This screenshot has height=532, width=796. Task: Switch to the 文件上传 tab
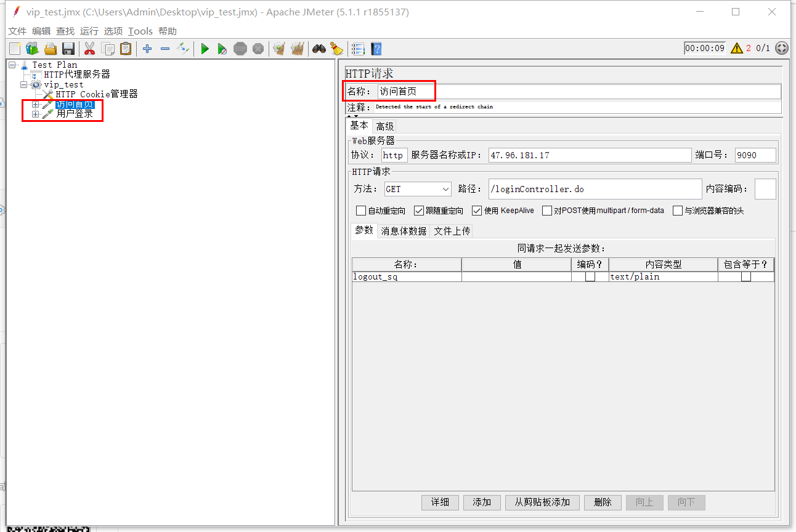point(452,231)
